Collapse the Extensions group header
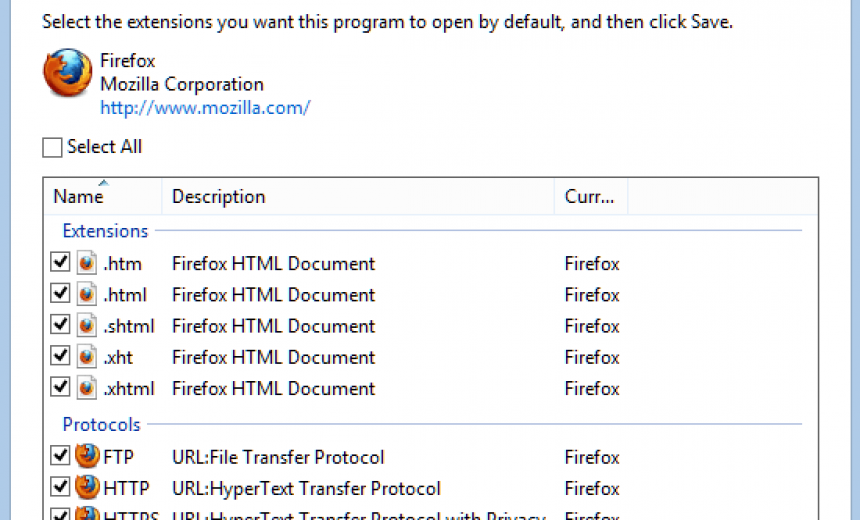Screen dimensions: 860x520 (x=105, y=231)
